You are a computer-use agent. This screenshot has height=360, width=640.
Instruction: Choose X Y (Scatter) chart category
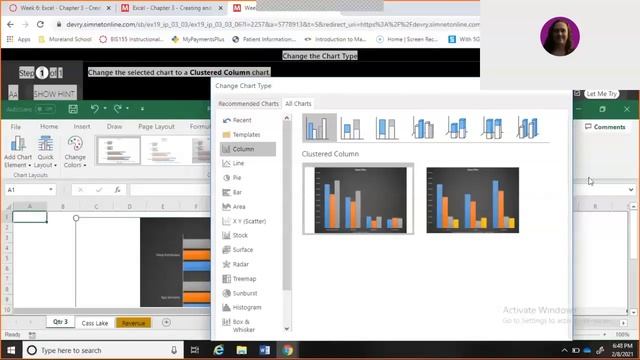click(x=244, y=221)
